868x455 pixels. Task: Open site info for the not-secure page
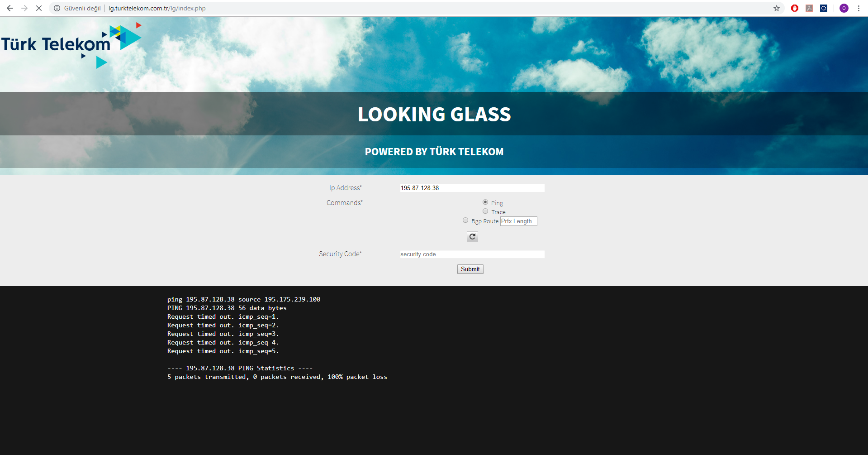click(x=57, y=8)
